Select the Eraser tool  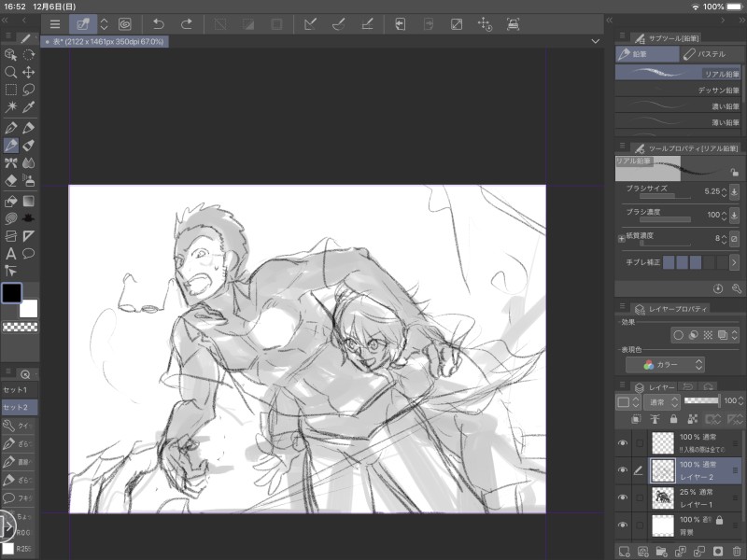tap(10, 180)
